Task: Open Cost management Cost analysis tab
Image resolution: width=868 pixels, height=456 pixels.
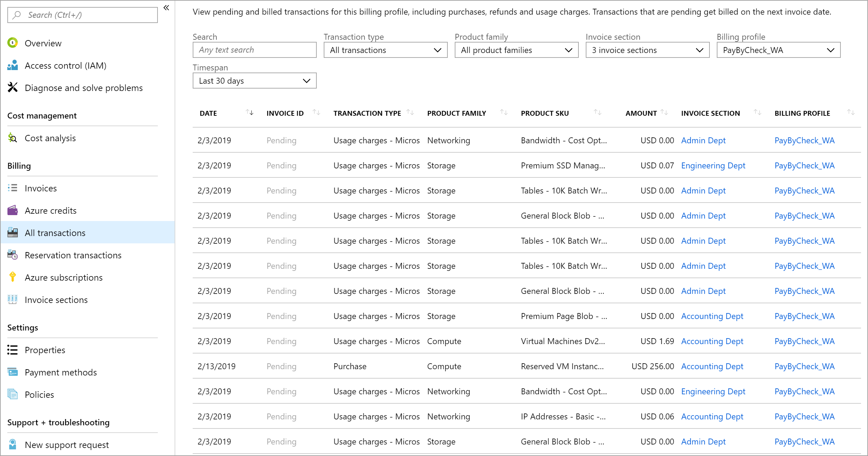Action: [x=51, y=137]
